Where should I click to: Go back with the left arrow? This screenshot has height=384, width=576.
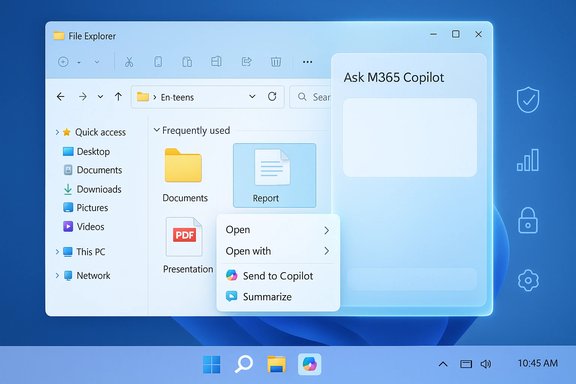coord(61,97)
